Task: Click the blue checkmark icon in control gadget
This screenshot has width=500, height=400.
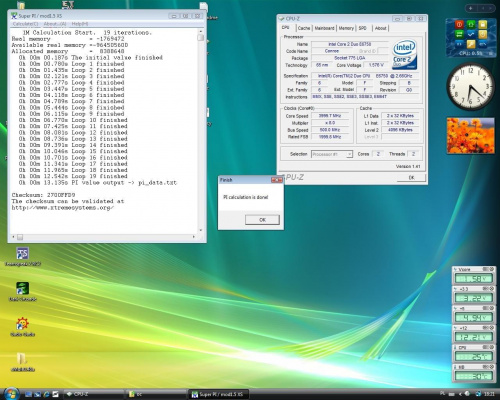Action: tap(471, 34)
